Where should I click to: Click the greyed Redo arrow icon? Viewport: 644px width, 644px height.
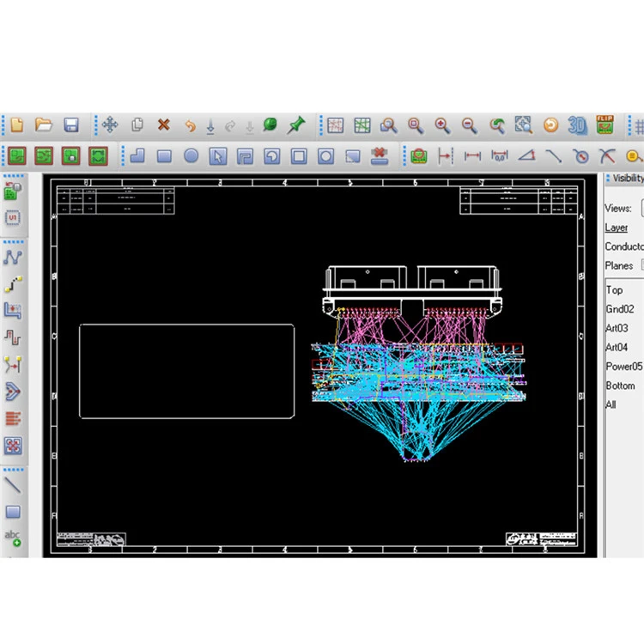pyautogui.click(x=230, y=125)
